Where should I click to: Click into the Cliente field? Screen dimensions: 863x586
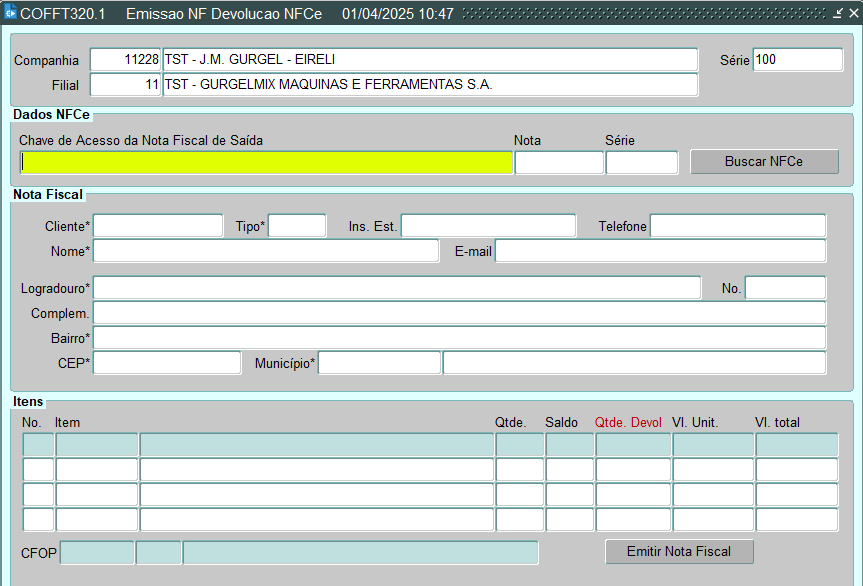tap(158, 226)
